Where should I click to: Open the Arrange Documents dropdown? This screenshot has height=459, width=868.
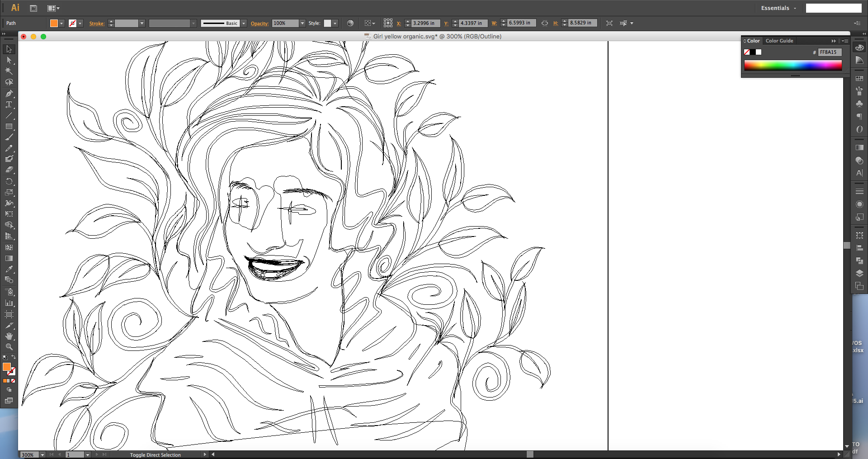point(53,8)
